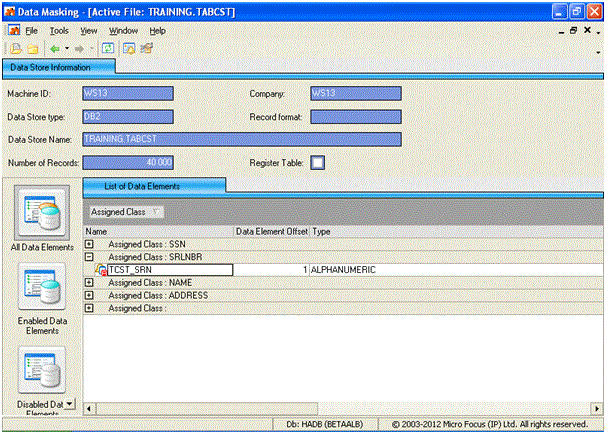Click the yellow folder toolbar icon
605x432 pixels.
coord(32,48)
